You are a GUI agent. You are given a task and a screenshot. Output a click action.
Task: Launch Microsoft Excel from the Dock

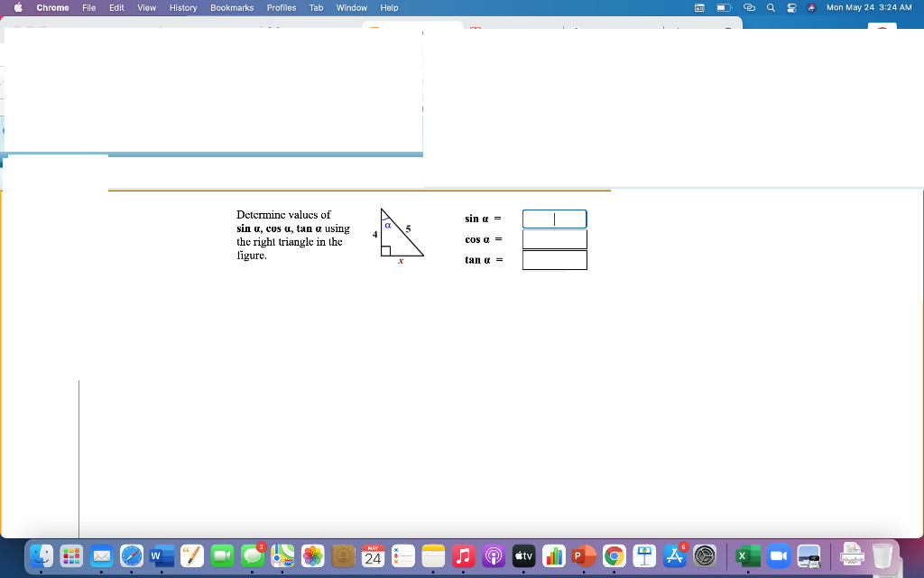745,555
